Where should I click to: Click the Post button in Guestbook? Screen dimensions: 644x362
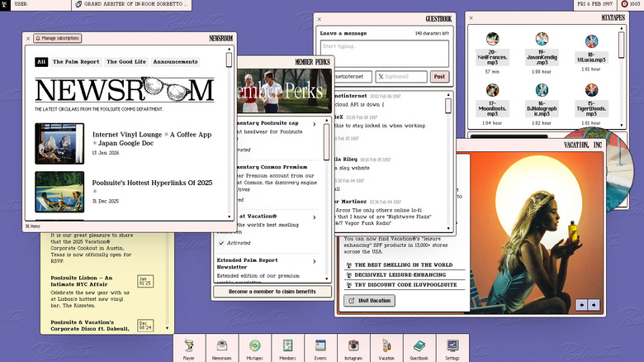tap(439, 77)
